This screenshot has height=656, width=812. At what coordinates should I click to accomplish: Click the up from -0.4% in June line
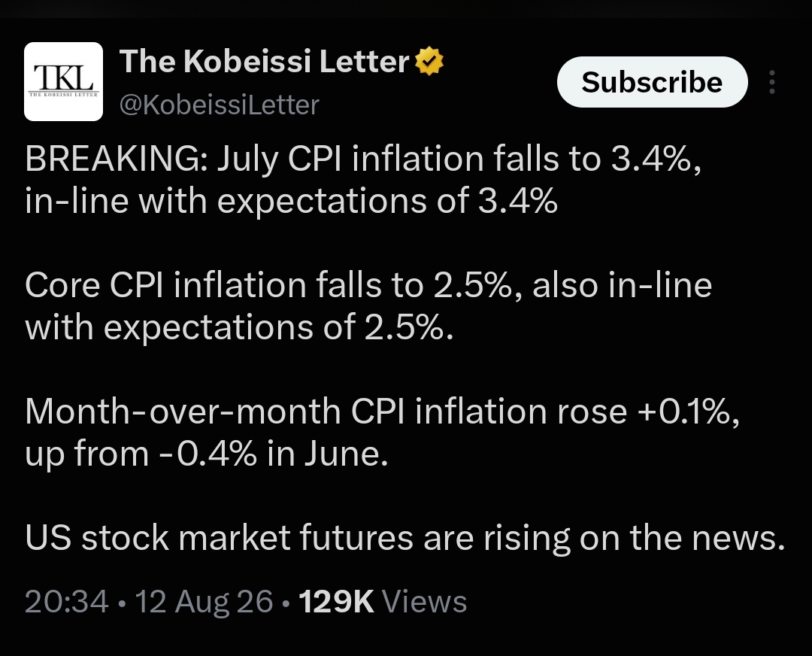[x=207, y=454]
